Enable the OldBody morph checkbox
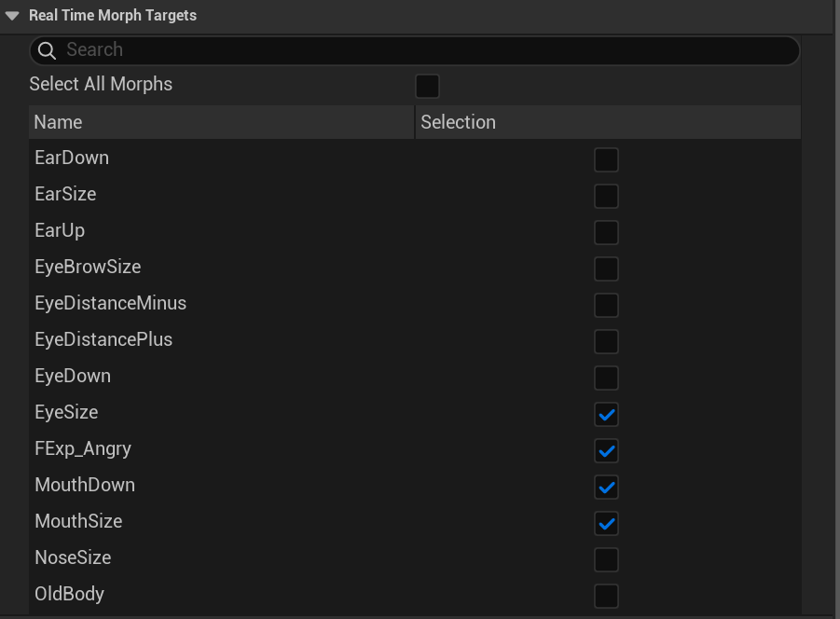840x619 pixels. coord(606,596)
